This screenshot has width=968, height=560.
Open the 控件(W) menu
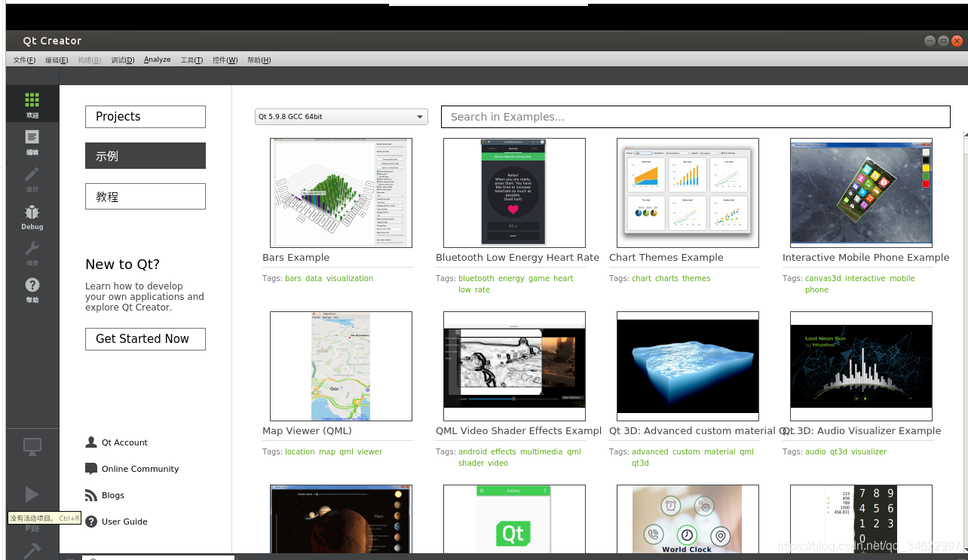coord(225,60)
